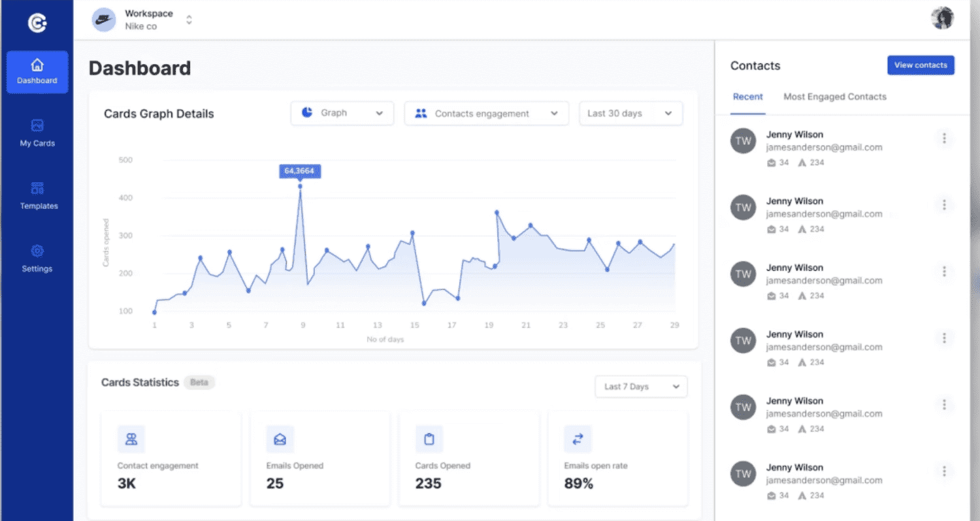Click the app logo in the sidebar
The height and width of the screenshot is (521, 980).
[x=37, y=23]
